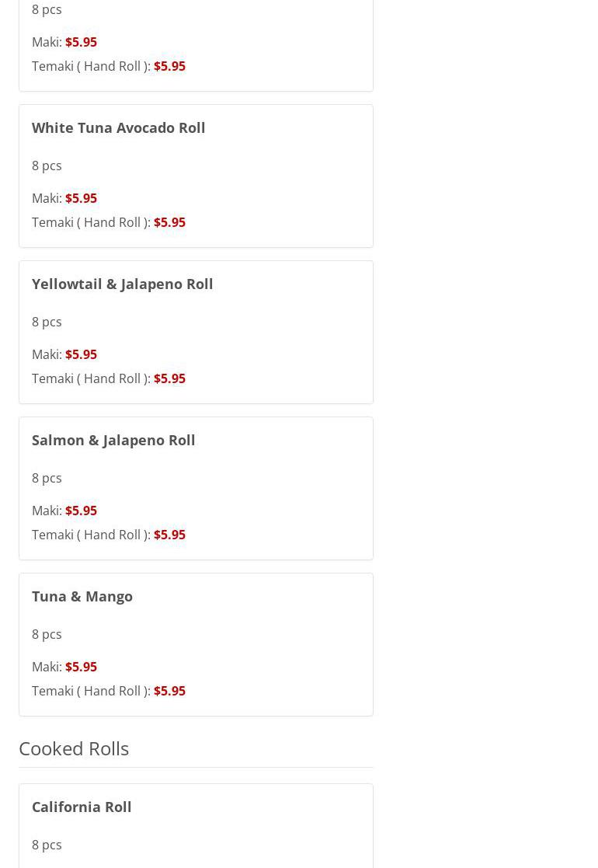This screenshot has height=868, width=598.
Task: Select the Yellowtail & Jalapeno Roll title
Action: pos(122,284)
